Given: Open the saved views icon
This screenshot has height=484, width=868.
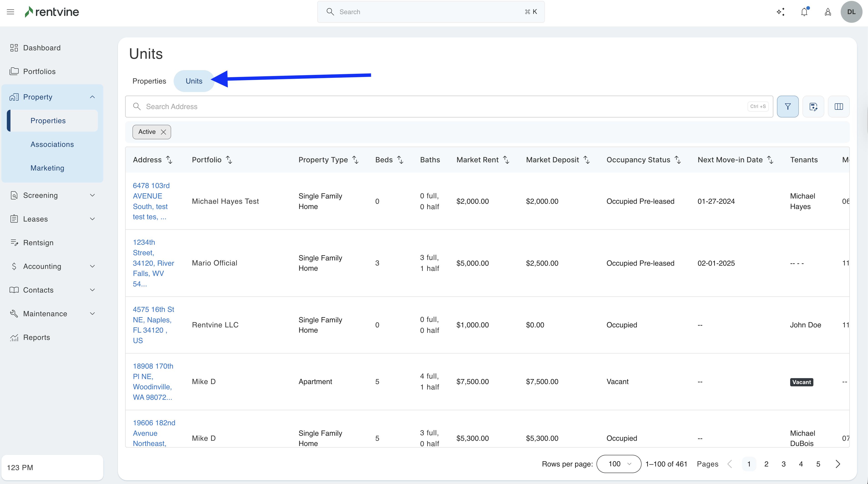Looking at the screenshot, I should 813,107.
